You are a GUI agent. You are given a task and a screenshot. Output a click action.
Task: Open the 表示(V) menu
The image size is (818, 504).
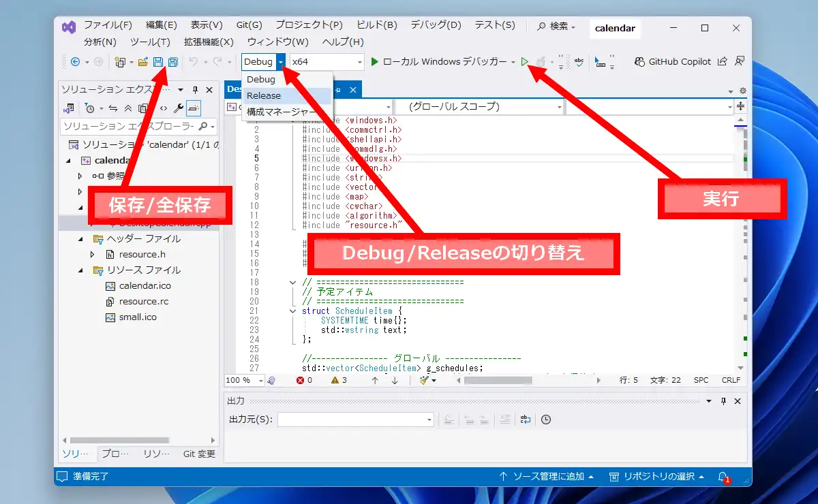point(207,25)
